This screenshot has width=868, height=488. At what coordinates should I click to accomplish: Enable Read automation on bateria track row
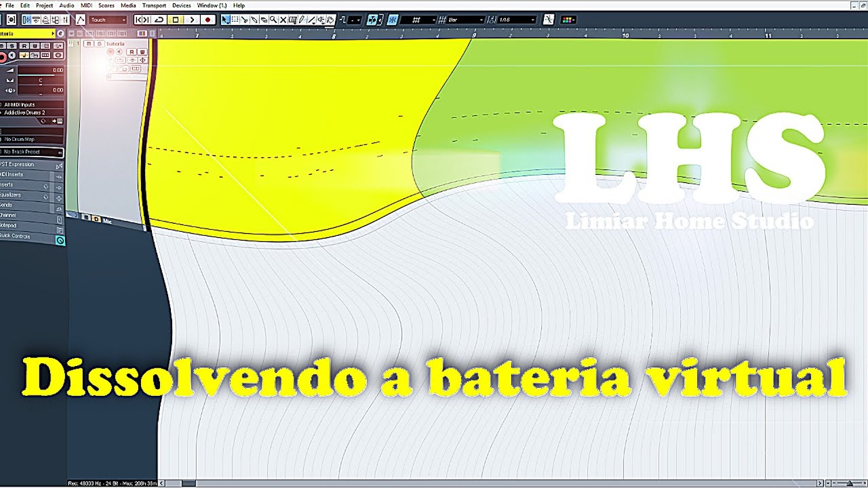click(x=132, y=52)
